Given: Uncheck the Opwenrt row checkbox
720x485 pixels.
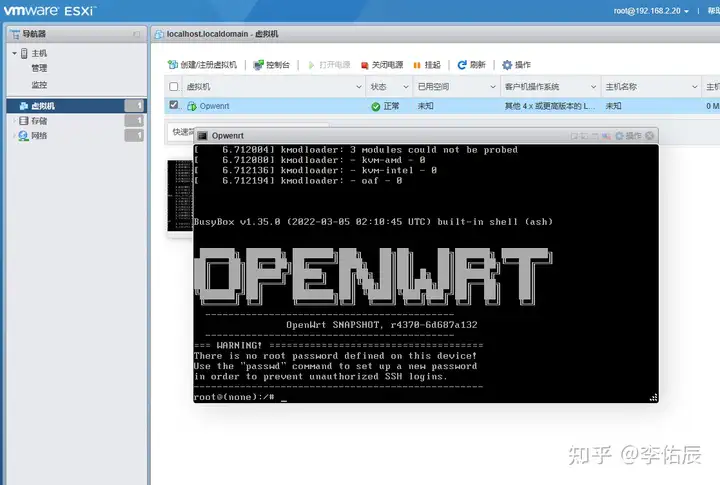Looking at the screenshot, I should pyautogui.click(x=174, y=105).
